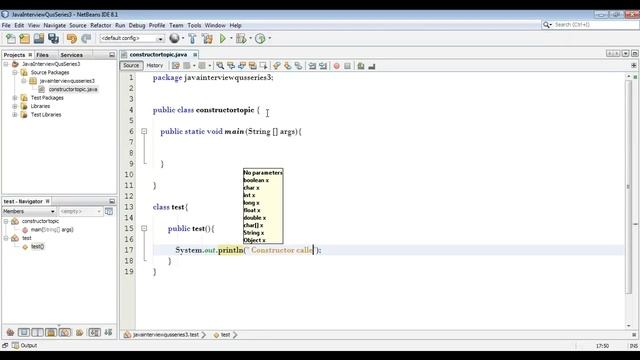Click javainterviewqusseries3.test breadcrumb
640x360 pixels.
coord(166,335)
